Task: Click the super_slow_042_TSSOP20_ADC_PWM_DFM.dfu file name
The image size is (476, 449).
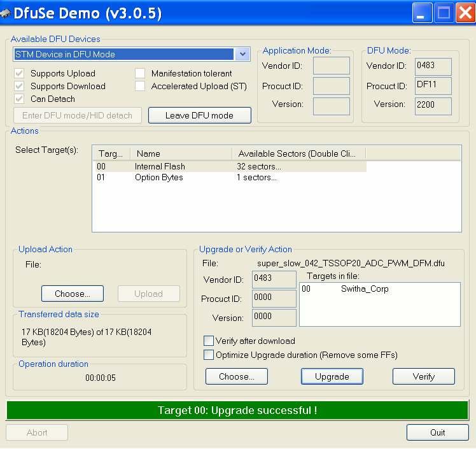Action: point(351,263)
